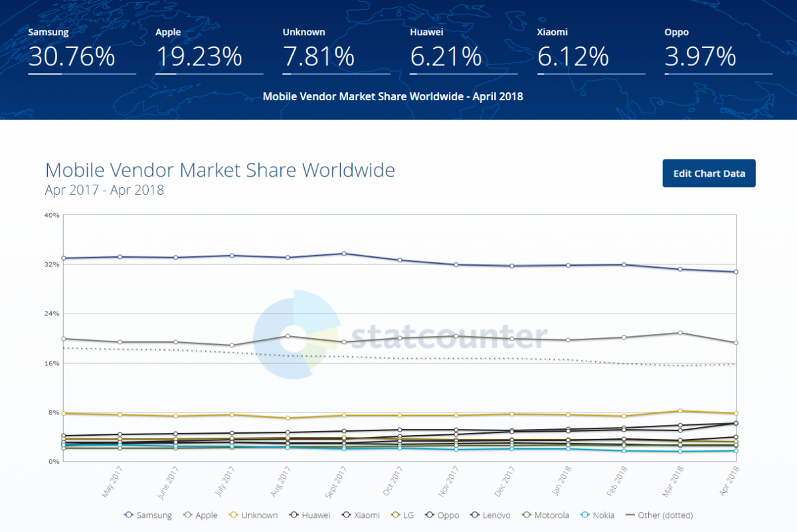Click Apple line's Nov 2017 data point
Image resolution: width=797 pixels, height=532 pixels.
click(x=456, y=337)
